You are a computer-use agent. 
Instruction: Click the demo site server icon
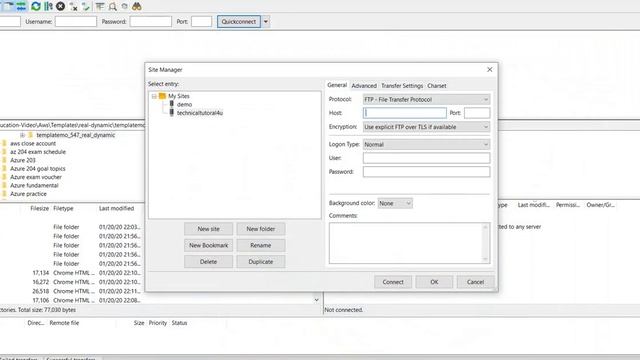(x=171, y=104)
